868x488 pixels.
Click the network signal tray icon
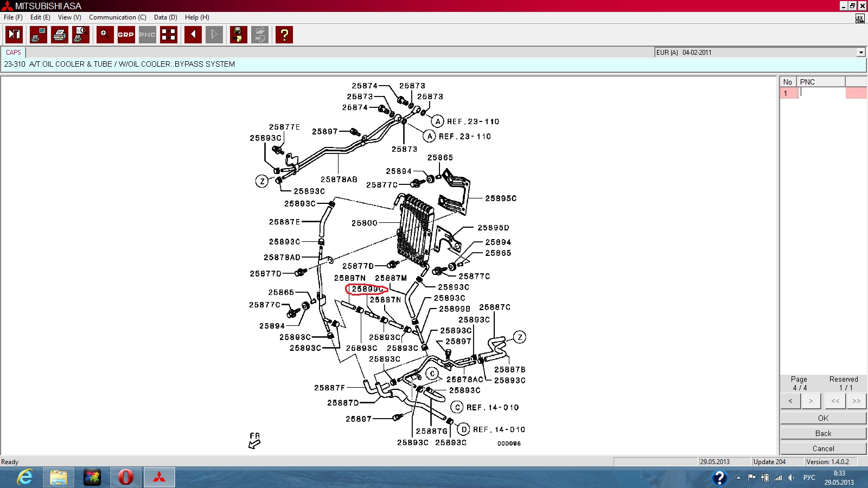pos(778,478)
